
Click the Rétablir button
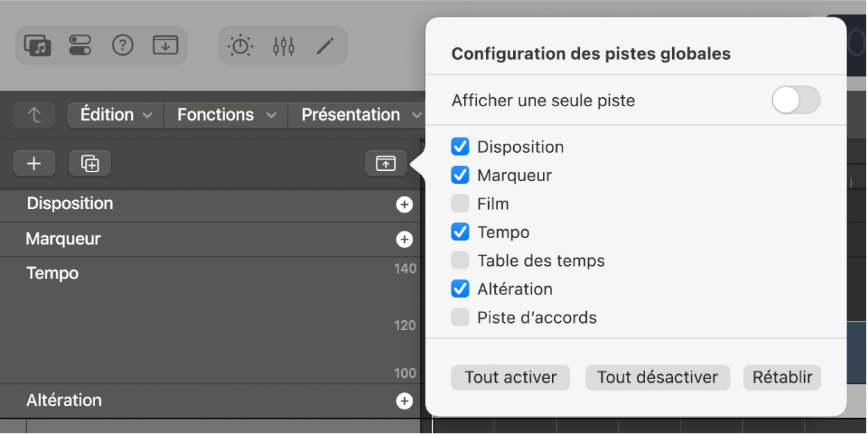coord(782,377)
